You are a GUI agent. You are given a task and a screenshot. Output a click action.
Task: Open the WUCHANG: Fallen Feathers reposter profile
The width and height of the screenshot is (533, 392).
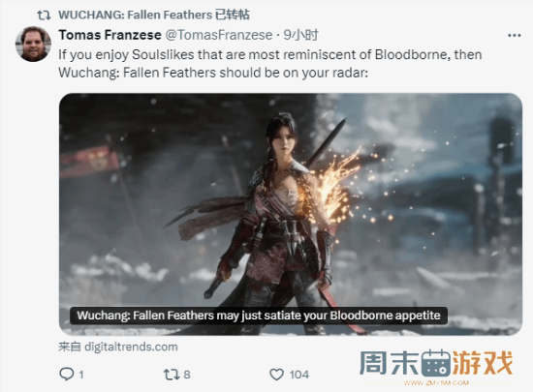tap(136, 15)
